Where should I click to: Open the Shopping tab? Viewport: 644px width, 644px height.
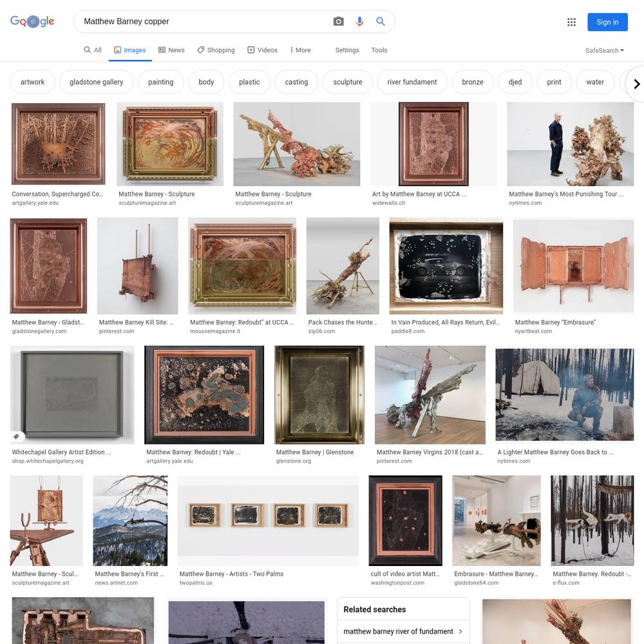pyautogui.click(x=216, y=50)
